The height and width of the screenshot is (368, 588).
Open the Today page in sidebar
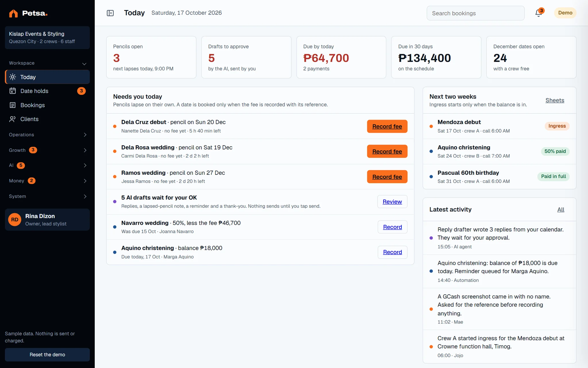47,77
